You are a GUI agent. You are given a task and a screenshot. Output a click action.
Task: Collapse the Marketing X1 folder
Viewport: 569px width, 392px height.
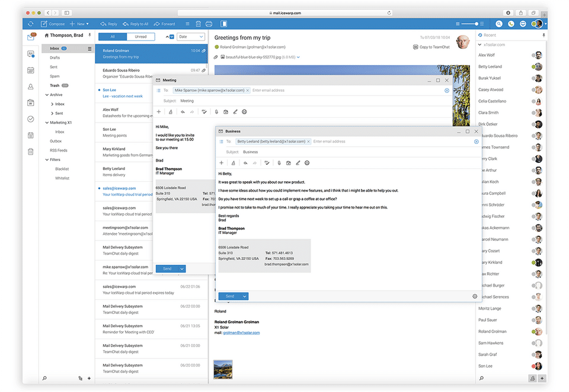pyautogui.click(x=47, y=123)
